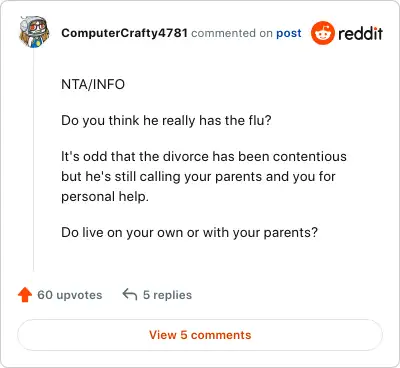This screenshot has height=368, width=400.
Task: Open the ComputerCrafty4781 username profile
Action: coord(124,33)
